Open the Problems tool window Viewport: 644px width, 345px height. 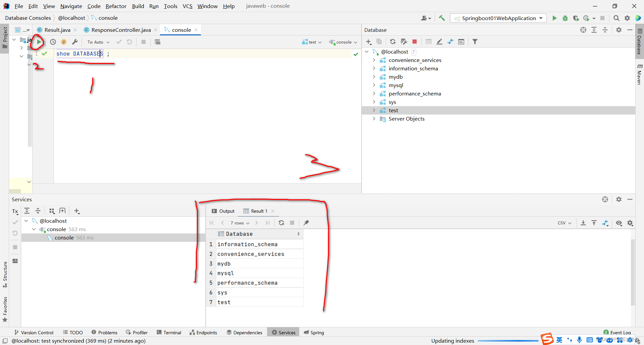[104, 333]
